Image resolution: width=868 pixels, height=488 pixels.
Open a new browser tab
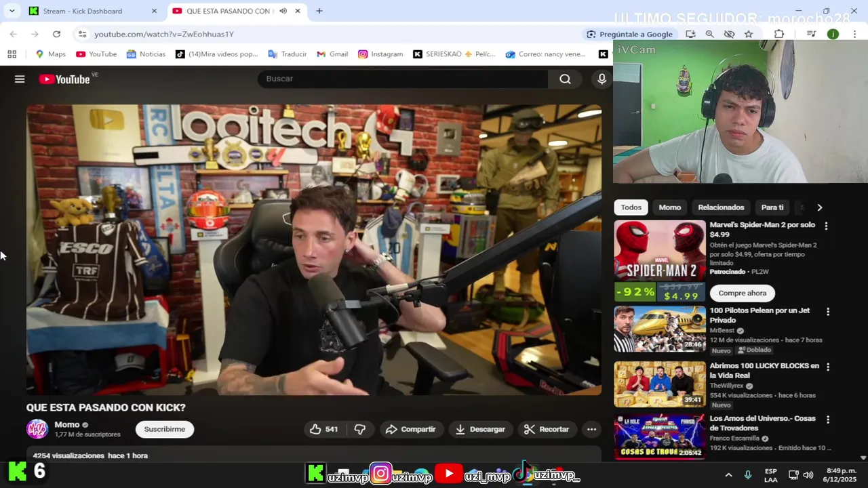pyautogui.click(x=319, y=11)
